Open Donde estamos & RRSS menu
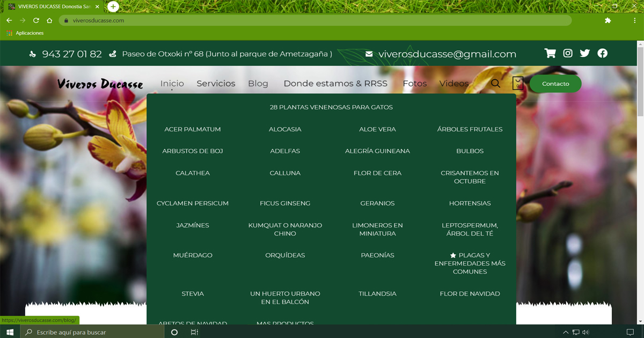Image resolution: width=644 pixels, height=338 pixels. (335, 83)
